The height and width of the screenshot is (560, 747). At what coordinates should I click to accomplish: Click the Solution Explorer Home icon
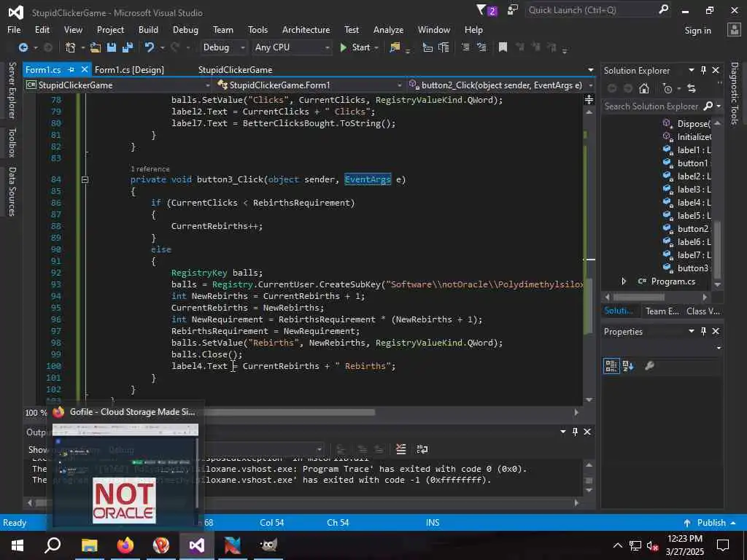pyautogui.click(x=644, y=88)
